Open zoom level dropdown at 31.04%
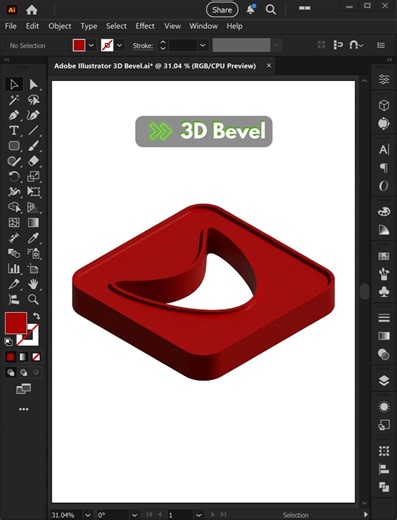Viewport: 397px width, 520px height. pyautogui.click(x=88, y=515)
